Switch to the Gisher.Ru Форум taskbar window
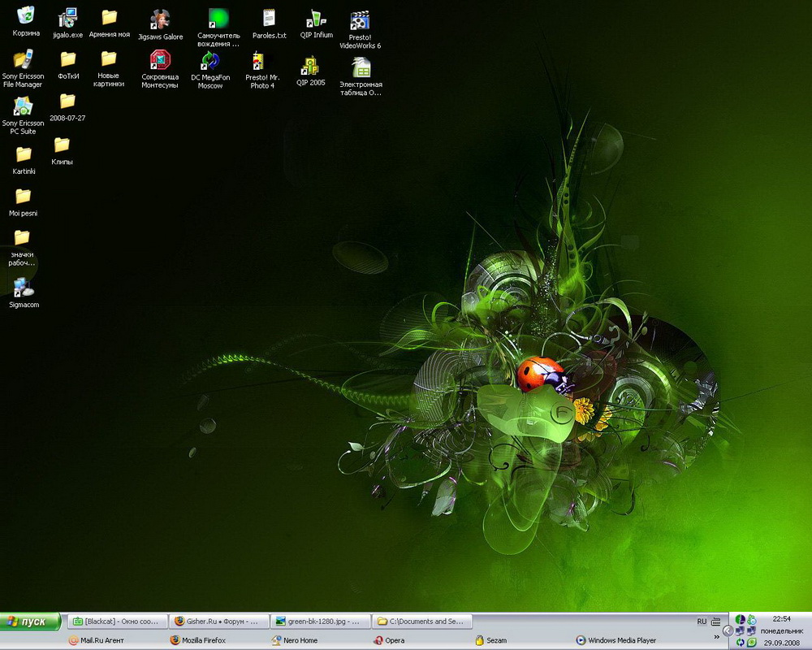Viewport: 812px width, 650px height. tap(217, 622)
